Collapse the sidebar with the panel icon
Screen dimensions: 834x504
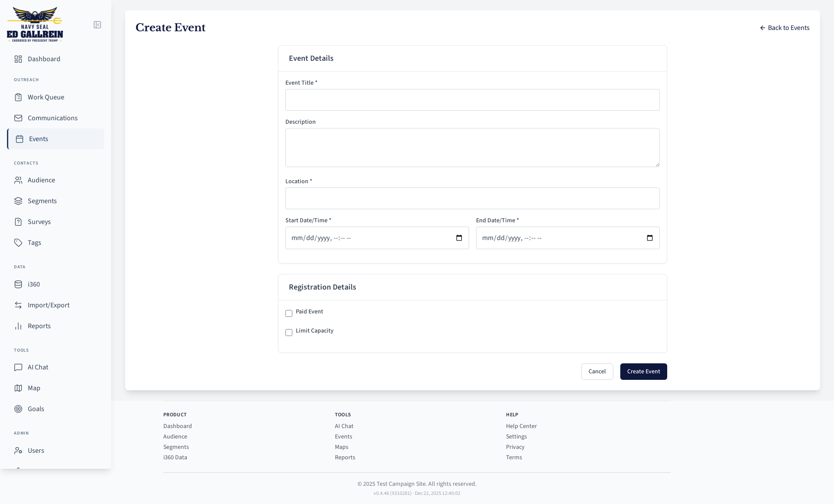pos(97,25)
